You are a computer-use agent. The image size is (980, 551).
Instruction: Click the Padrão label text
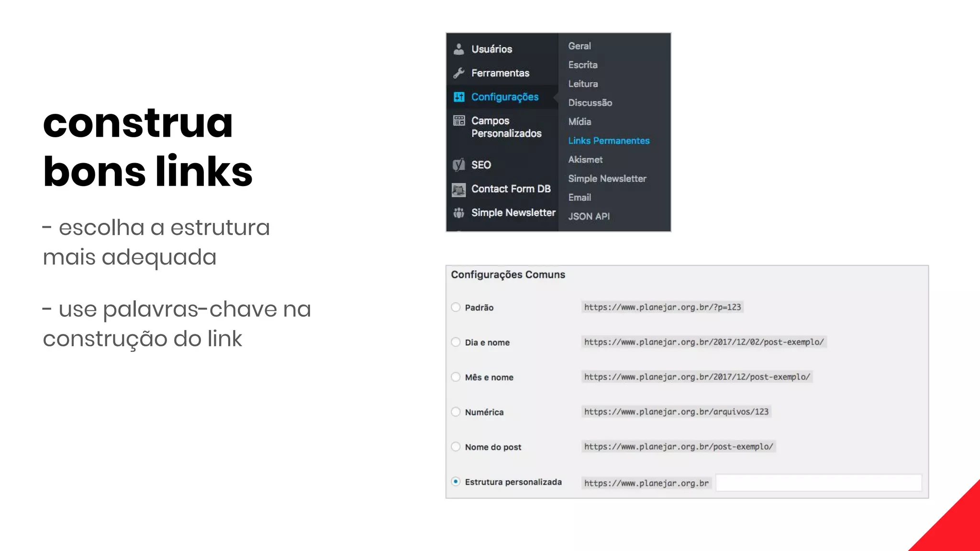(479, 308)
